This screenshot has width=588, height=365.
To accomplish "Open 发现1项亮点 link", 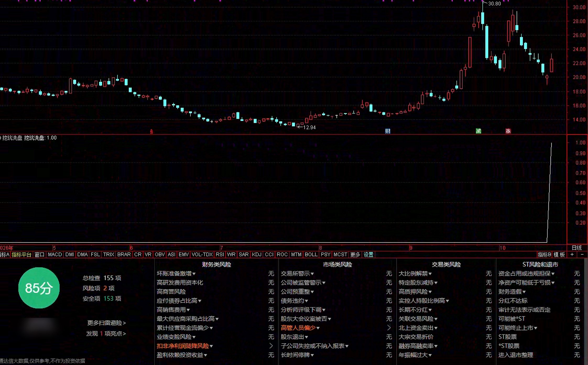I will click(x=106, y=334).
